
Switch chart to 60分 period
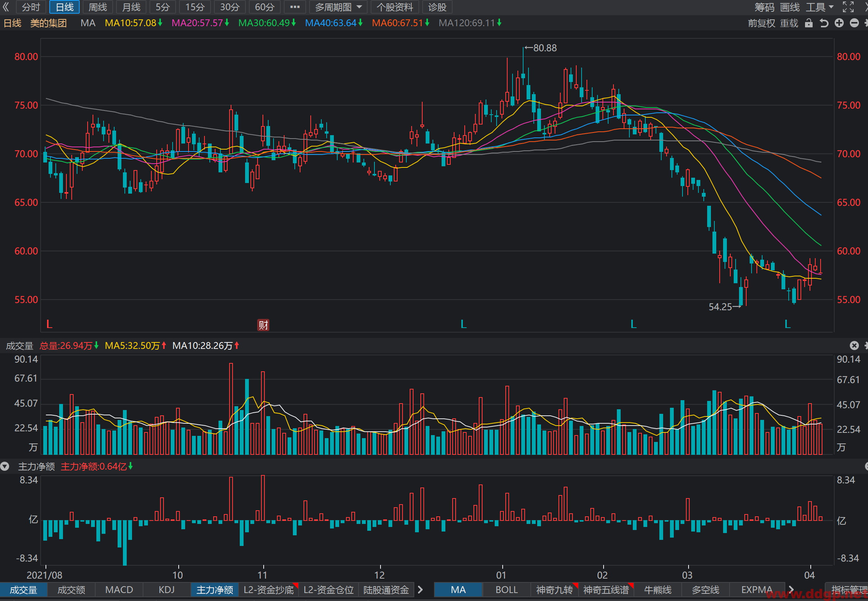point(264,7)
